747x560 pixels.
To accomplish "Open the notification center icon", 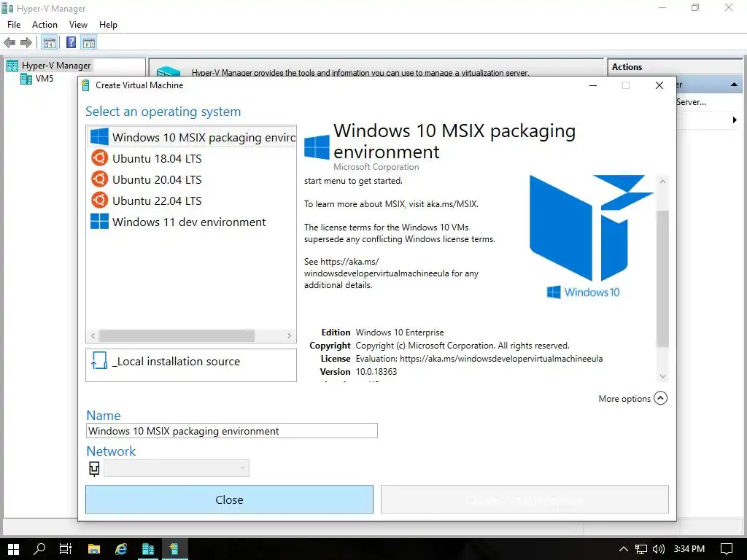I will [x=727, y=549].
